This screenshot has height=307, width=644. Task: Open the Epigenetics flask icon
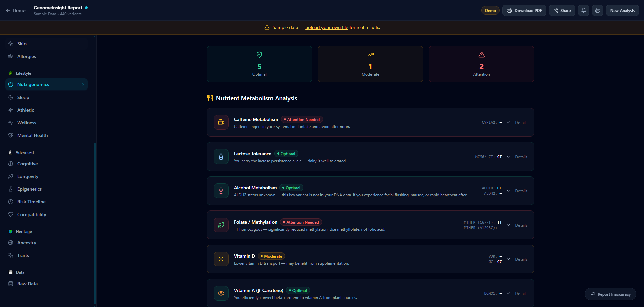pyautogui.click(x=10, y=189)
